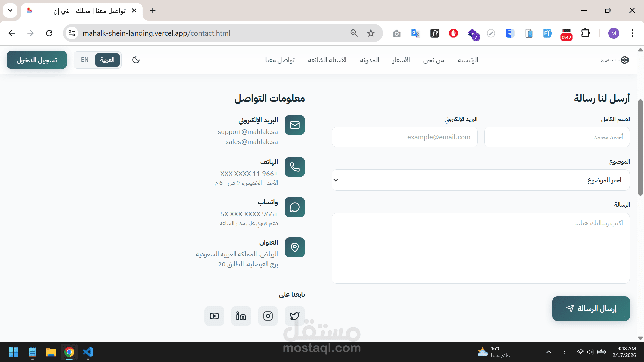Click the example@email.com email field
Screen dimensions: 644x362
click(x=404, y=137)
